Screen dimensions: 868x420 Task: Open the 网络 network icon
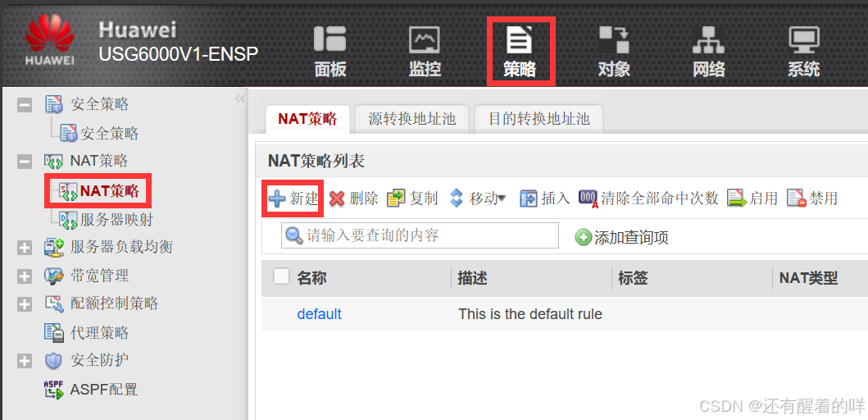coord(708,40)
